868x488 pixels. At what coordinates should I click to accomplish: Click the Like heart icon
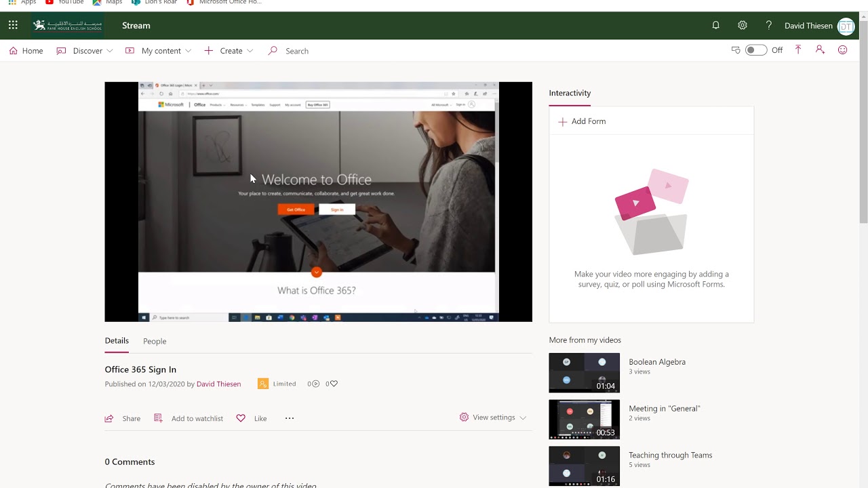[241, 418]
